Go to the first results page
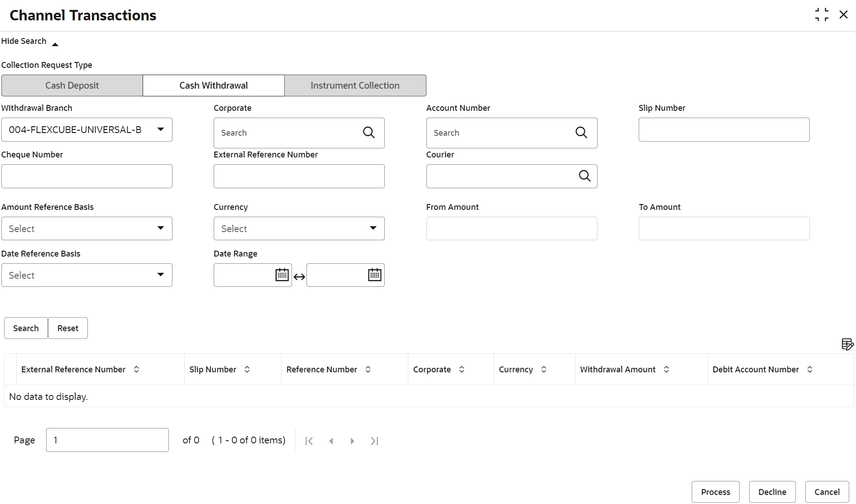The width and height of the screenshot is (856, 504). click(309, 441)
